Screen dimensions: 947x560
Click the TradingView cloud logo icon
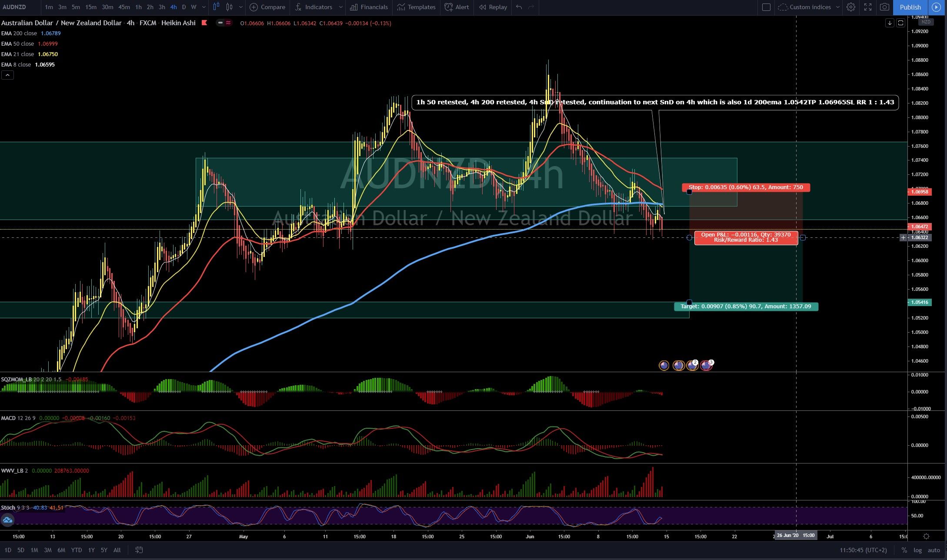click(7, 520)
